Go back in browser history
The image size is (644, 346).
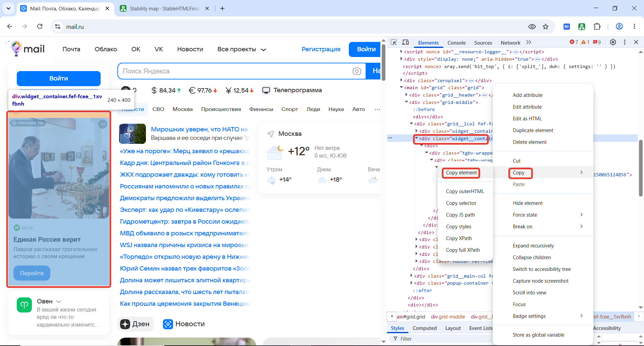[10, 26]
